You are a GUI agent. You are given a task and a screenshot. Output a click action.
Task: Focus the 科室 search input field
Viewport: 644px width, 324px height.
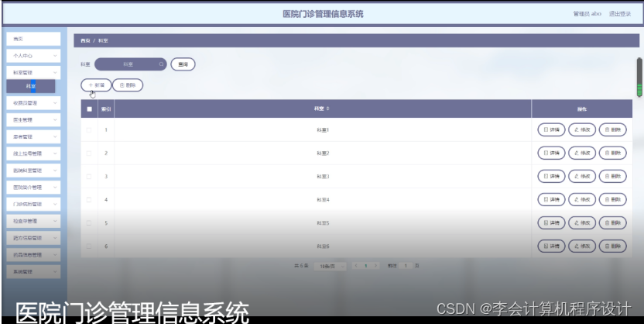coord(131,64)
